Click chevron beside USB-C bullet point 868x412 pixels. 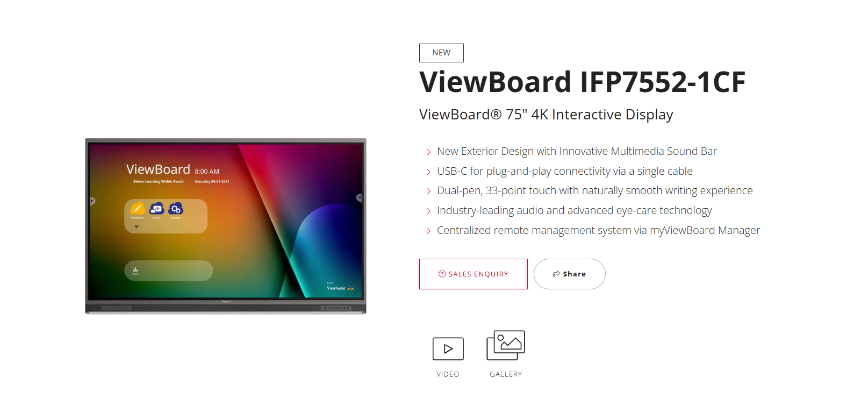428,172
